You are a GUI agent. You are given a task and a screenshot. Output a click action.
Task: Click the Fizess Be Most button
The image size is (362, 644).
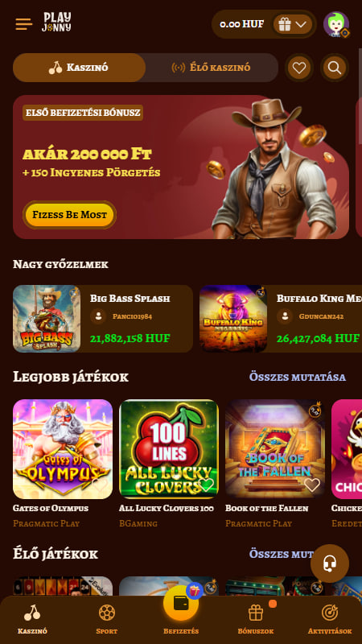click(69, 215)
